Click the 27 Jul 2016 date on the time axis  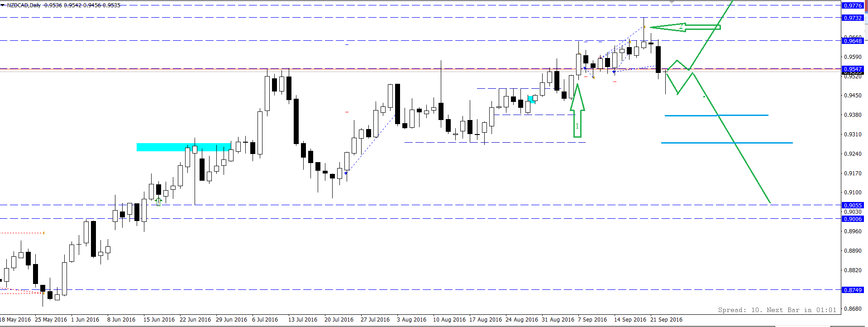pos(375,320)
